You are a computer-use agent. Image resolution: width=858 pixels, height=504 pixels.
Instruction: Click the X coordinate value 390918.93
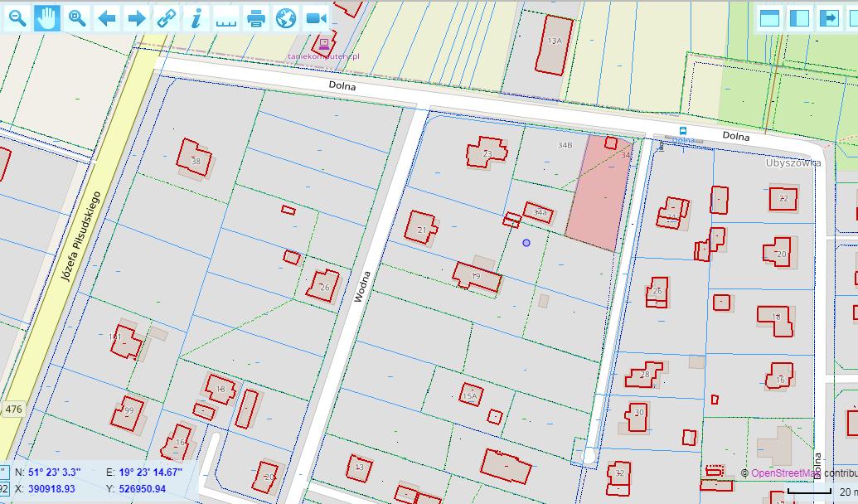tap(51, 489)
